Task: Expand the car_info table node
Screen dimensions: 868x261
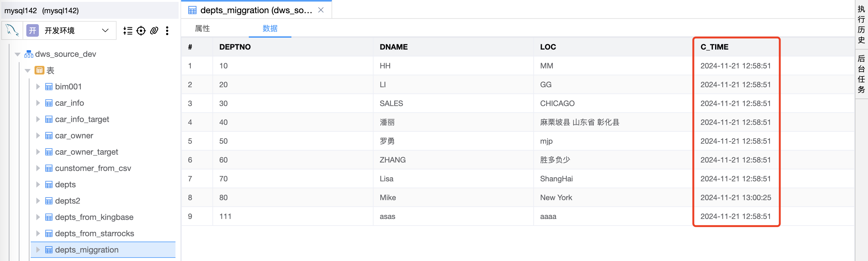Action: pos(38,103)
